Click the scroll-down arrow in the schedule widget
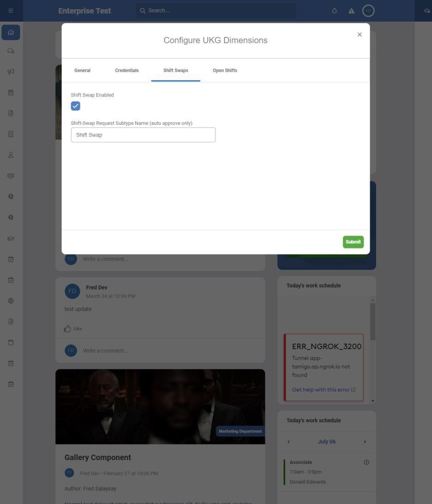 tap(373, 401)
